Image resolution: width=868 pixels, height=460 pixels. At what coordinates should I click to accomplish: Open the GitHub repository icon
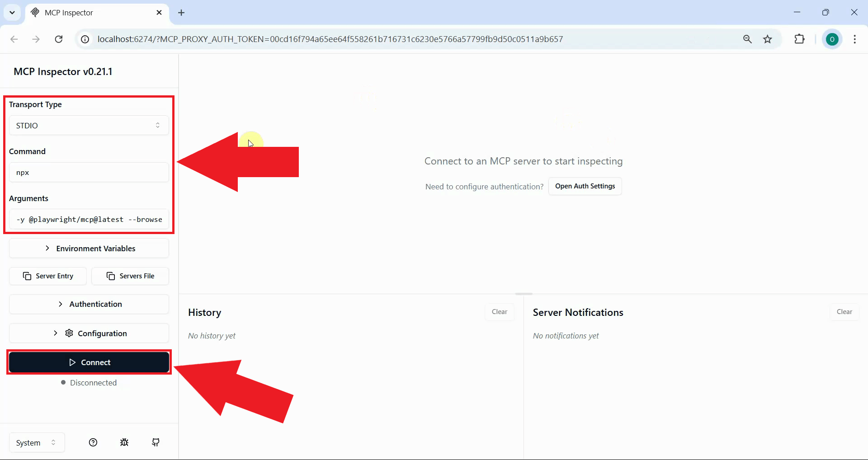[x=156, y=442]
